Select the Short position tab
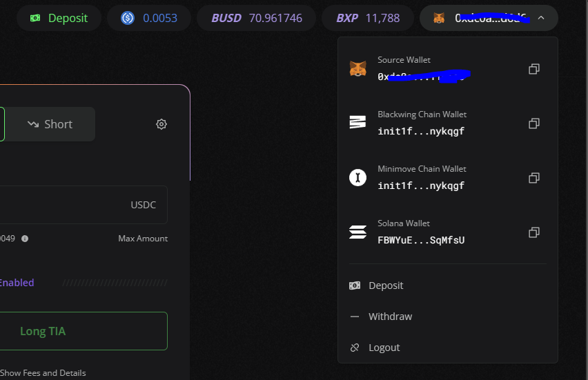The width and height of the screenshot is (588, 380). pyautogui.click(x=50, y=124)
